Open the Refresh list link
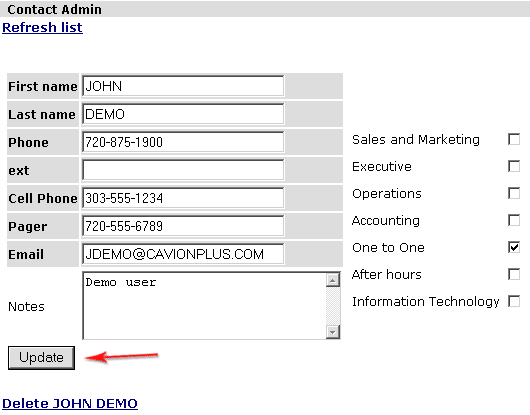Viewport: 530px width, 415px height. coord(42,27)
